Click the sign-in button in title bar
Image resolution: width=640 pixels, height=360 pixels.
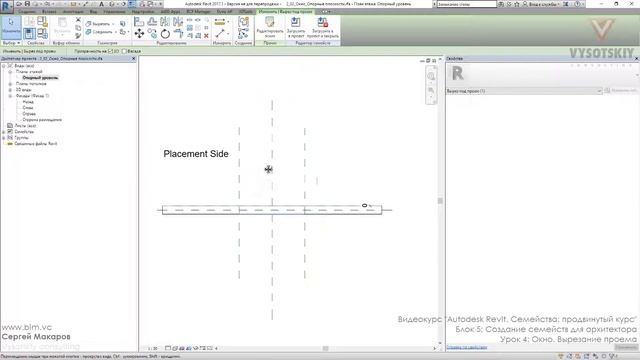(543, 4)
